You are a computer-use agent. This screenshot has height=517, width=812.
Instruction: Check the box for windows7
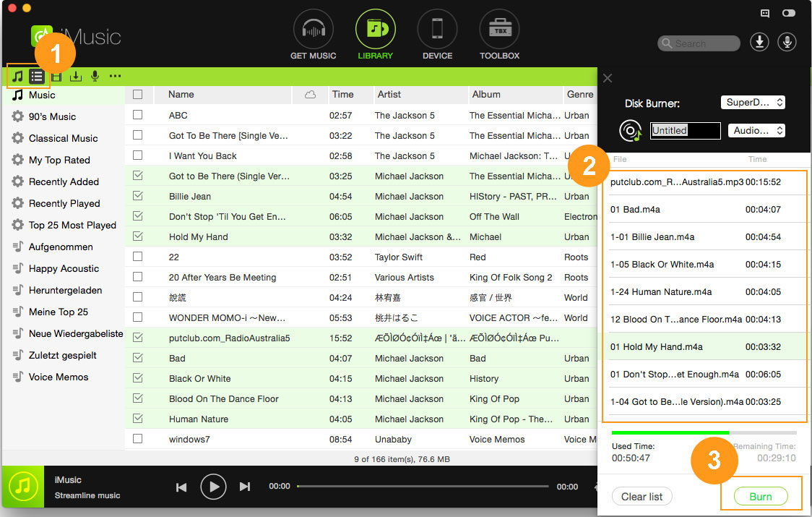[x=138, y=439]
